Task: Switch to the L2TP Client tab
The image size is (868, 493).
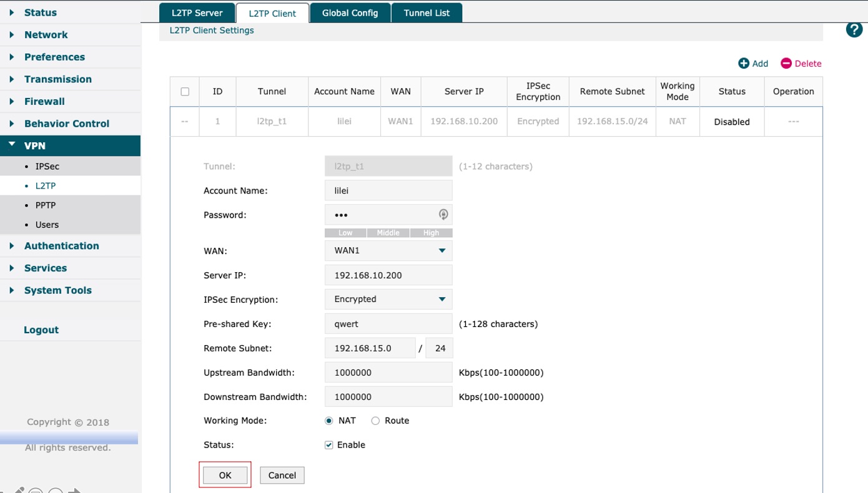Action: [x=272, y=13]
